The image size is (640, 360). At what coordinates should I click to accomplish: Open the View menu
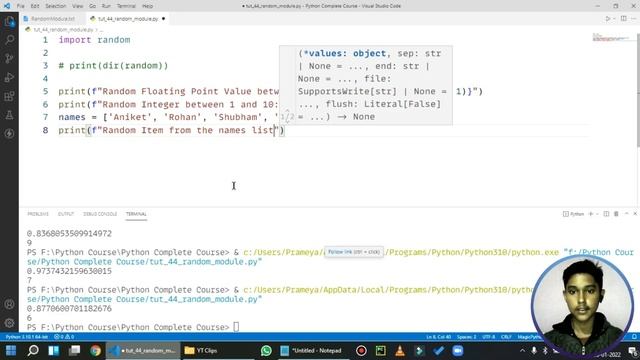click(x=78, y=6)
